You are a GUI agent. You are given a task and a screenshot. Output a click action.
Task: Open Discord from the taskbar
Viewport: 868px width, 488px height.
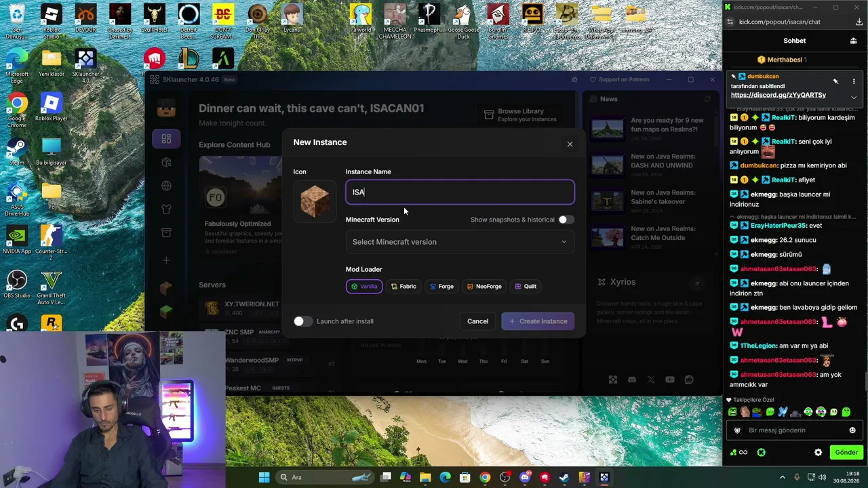point(524,477)
